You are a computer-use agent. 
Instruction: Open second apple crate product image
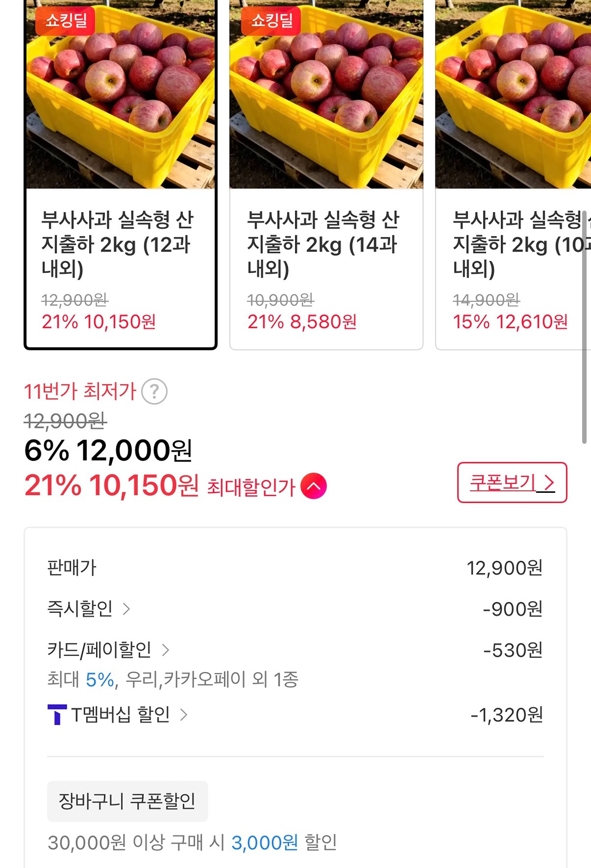[327, 94]
